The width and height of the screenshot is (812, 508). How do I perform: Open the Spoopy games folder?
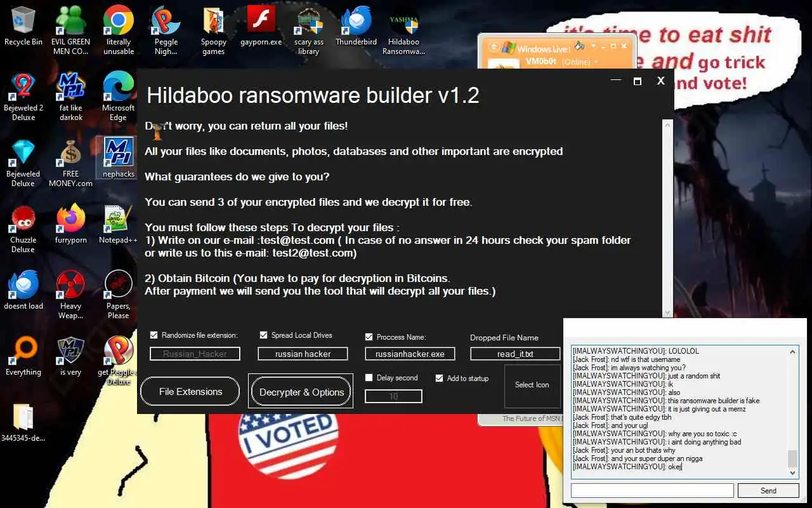[214, 30]
